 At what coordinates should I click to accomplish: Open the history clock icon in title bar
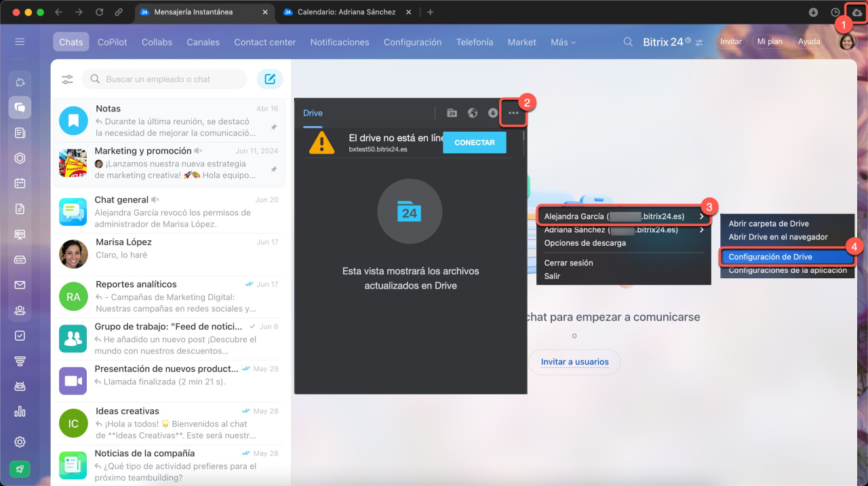pyautogui.click(x=835, y=12)
